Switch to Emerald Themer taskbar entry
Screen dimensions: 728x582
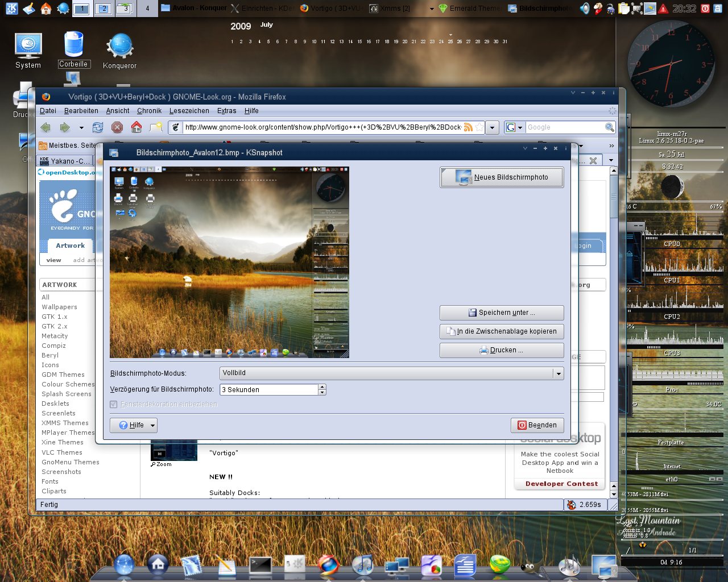coord(471,8)
